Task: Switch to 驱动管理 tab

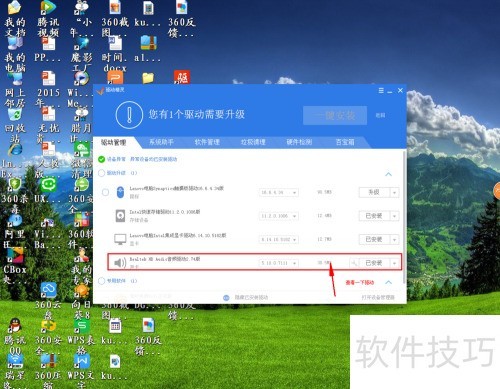Action: (x=114, y=143)
